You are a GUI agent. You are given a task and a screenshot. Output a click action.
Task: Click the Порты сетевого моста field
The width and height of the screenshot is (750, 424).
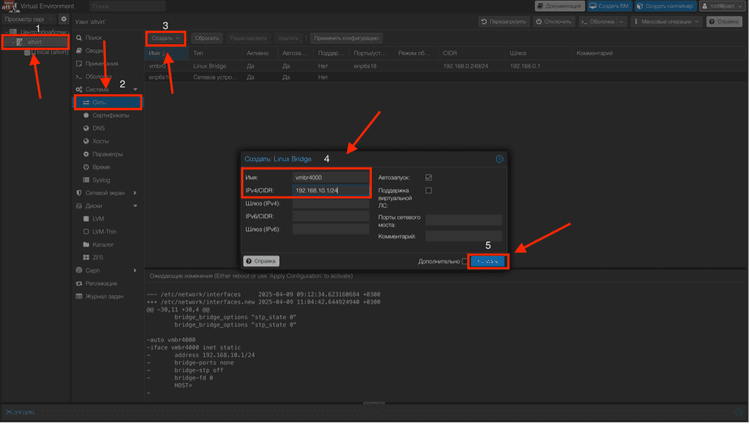463,220
